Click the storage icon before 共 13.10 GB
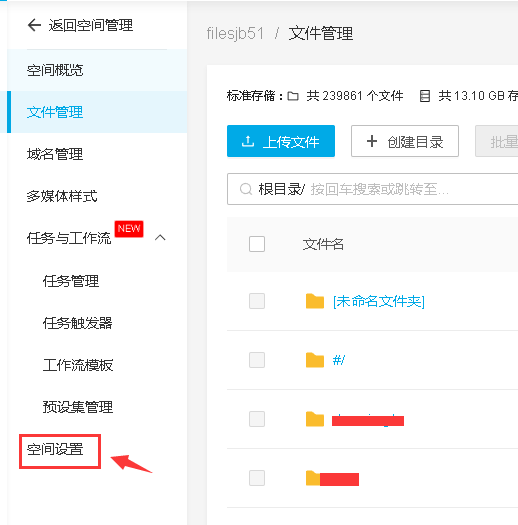Viewport: 518px width, 525px height. pos(425,96)
